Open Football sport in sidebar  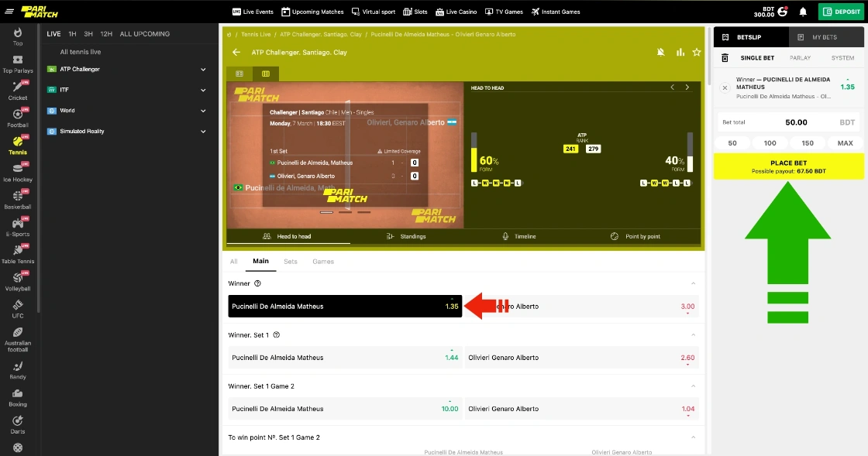click(18, 118)
